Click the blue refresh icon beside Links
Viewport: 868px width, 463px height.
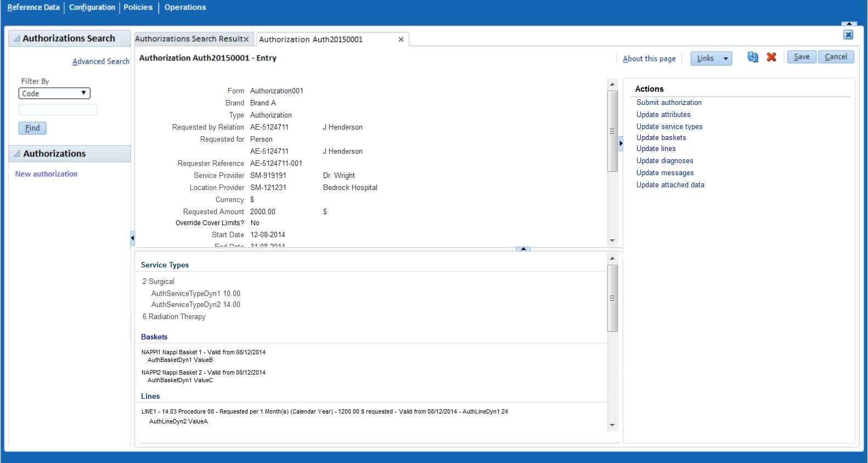pyautogui.click(x=753, y=57)
